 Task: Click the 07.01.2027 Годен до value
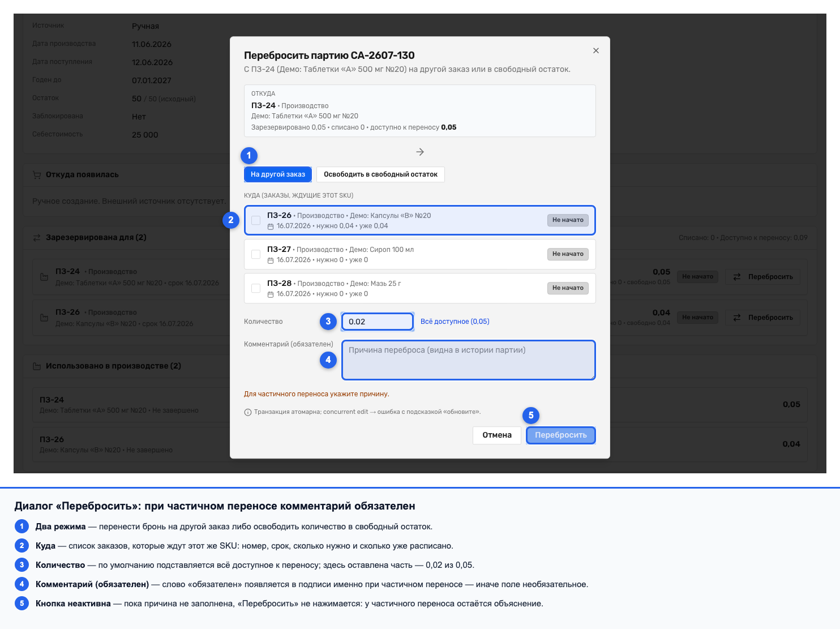(152, 80)
